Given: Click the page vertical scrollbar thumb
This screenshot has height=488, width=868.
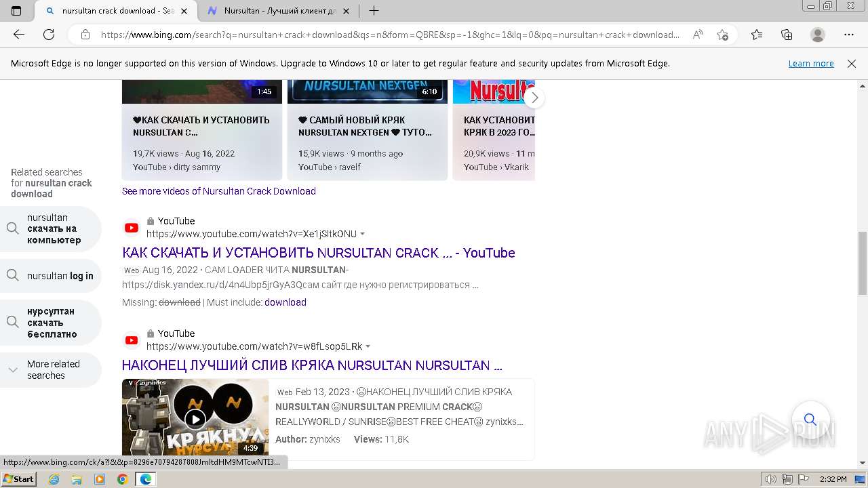Looking at the screenshot, I should [x=863, y=263].
